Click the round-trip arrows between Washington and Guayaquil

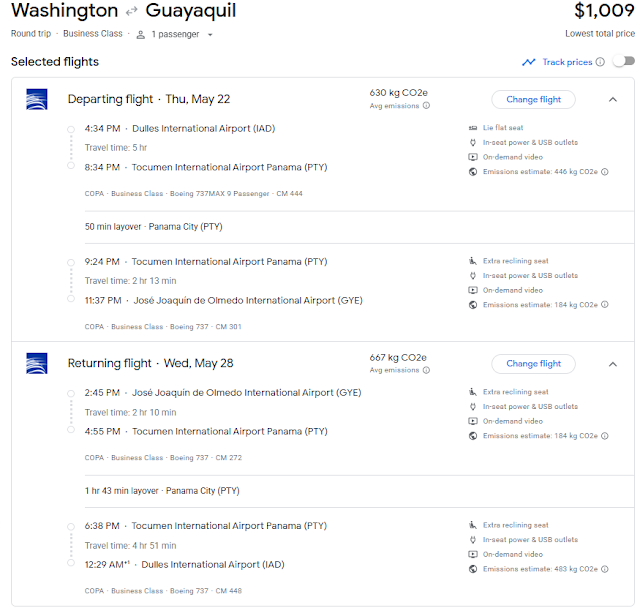(x=131, y=11)
